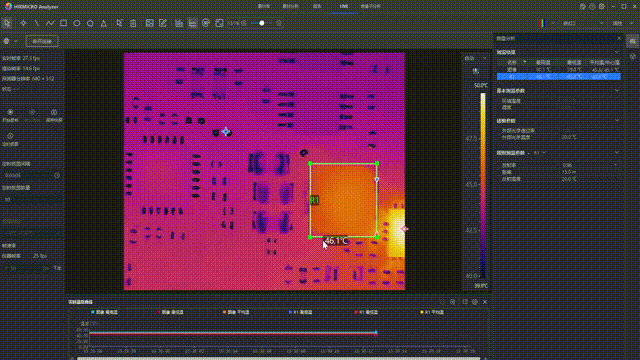Select the pointer selection tool
The image size is (640, 360).
pos(7,23)
